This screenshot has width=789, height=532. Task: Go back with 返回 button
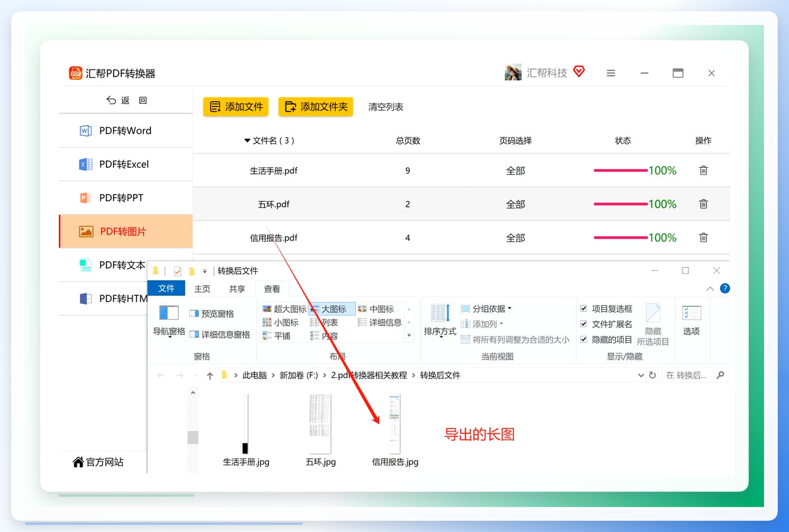tap(126, 101)
